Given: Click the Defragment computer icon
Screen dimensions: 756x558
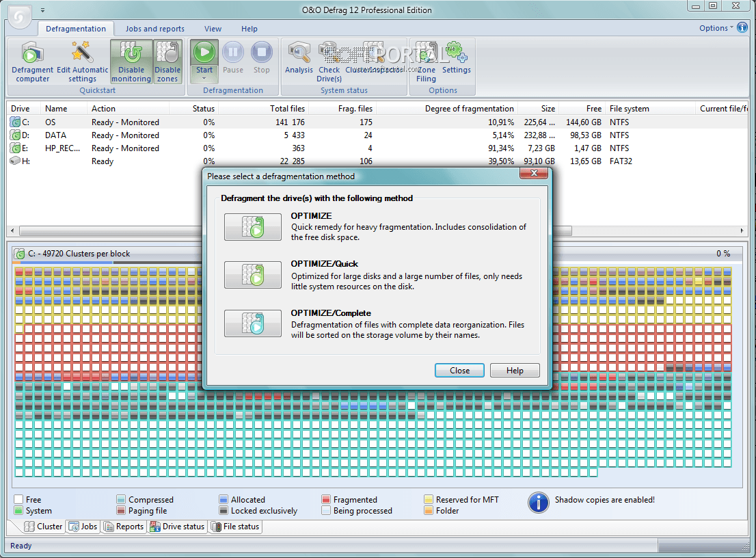Looking at the screenshot, I should coord(32,62).
